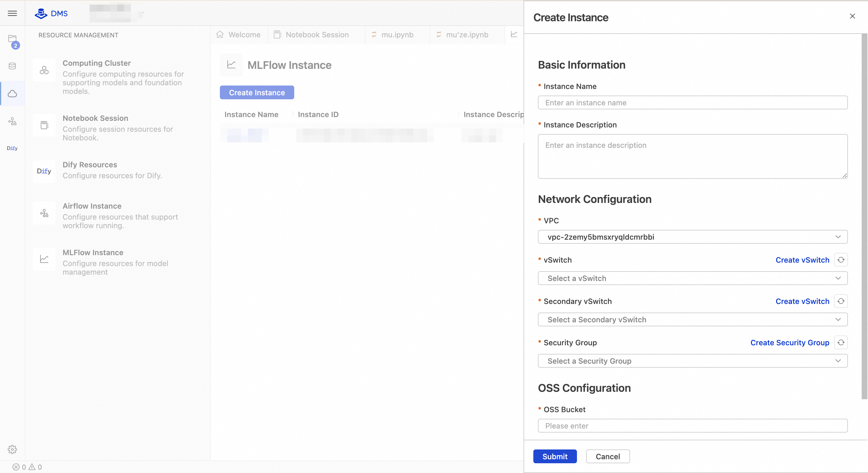Open the Security Group dropdown

tap(692, 361)
